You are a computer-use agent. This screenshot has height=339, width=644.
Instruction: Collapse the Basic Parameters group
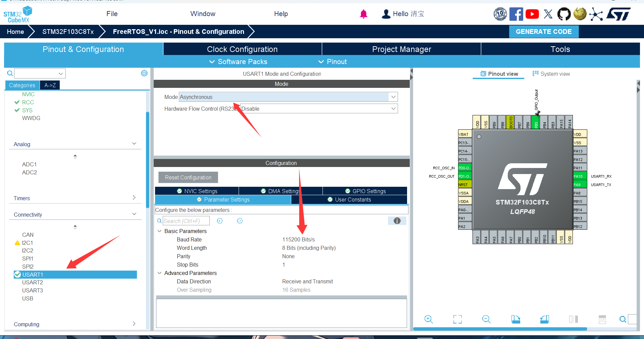pyautogui.click(x=159, y=231)
